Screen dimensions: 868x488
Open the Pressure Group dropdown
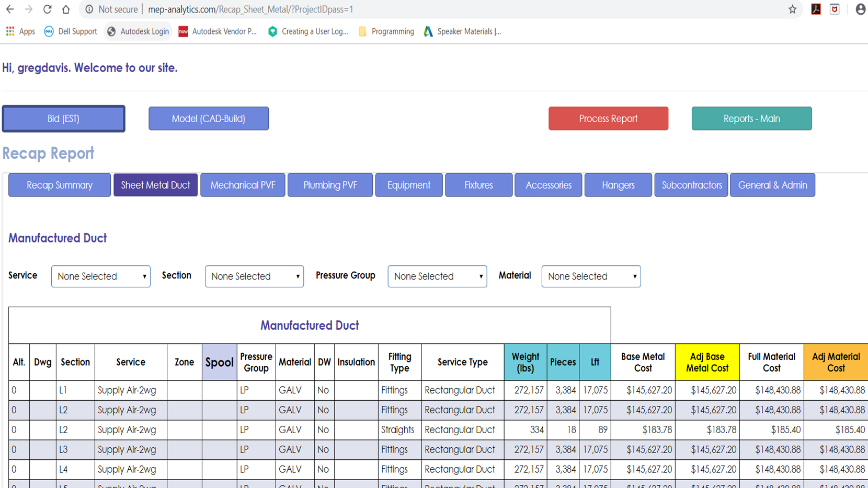tap(437, 276)
